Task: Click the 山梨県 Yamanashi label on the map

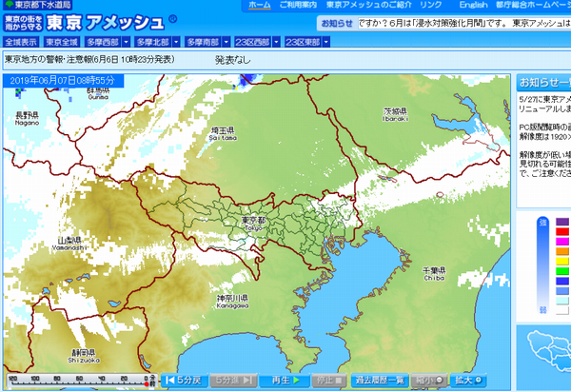Action: click(69, 244)
